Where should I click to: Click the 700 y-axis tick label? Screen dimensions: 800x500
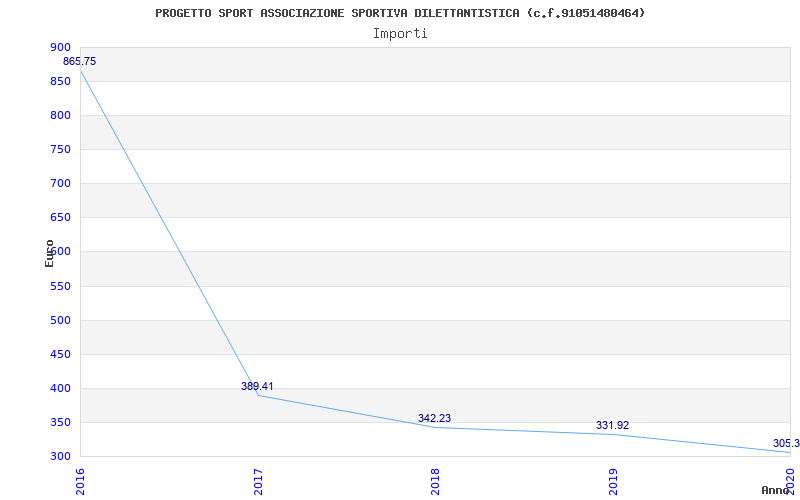tap(60, 184)
